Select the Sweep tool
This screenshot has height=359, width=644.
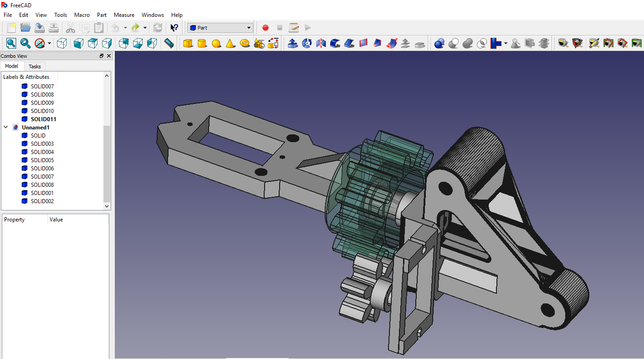(392, 43)
